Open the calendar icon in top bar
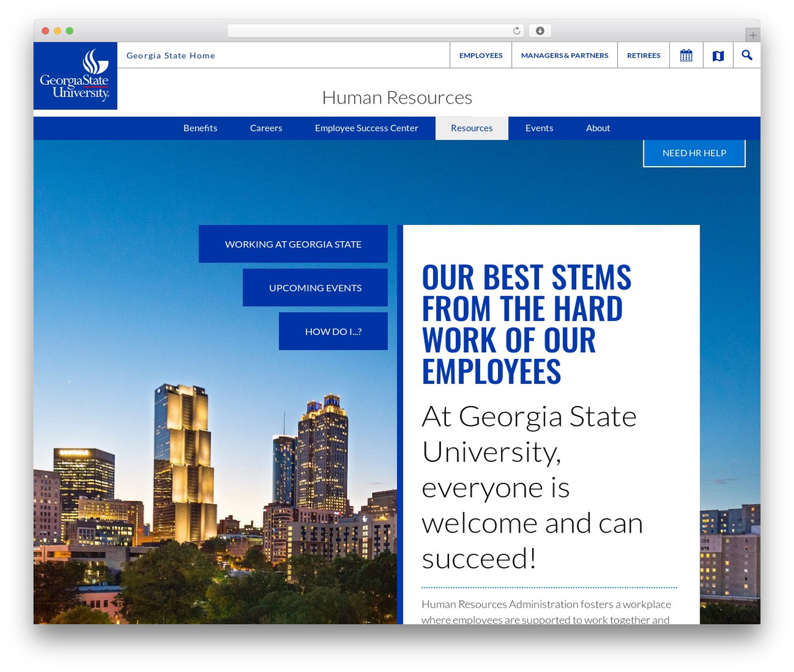Viewport: 794px width, 672px height. [x=686, y=55]
